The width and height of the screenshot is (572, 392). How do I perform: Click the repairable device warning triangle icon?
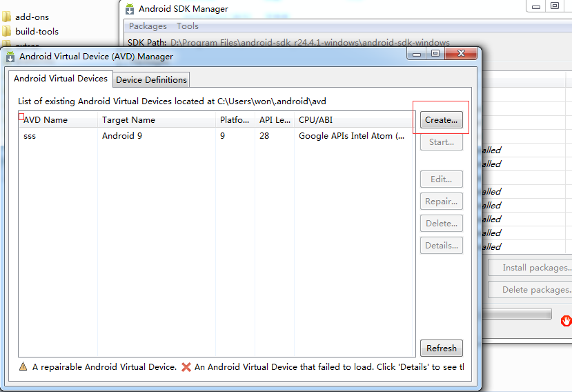point(23,366)
